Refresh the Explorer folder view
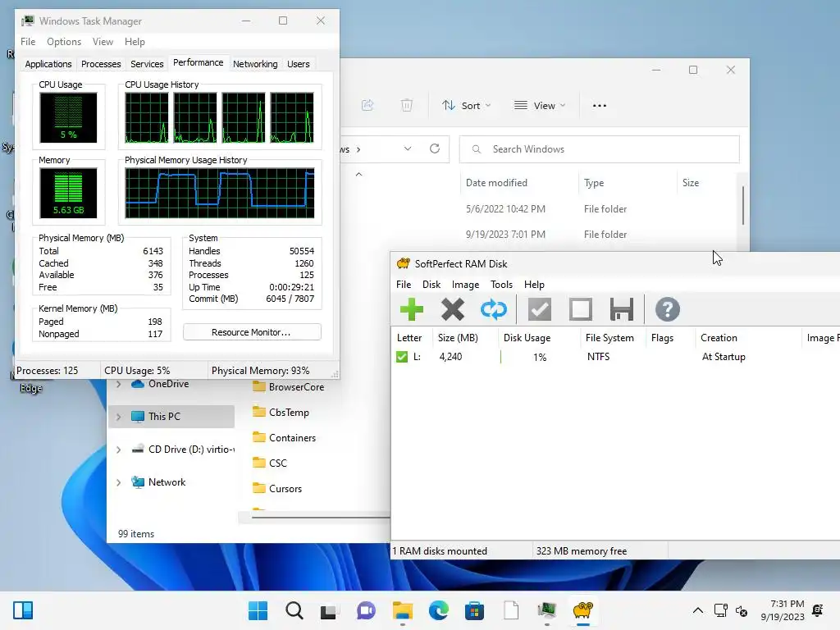Screen dimensions: 840x630 tap(435, 149)
